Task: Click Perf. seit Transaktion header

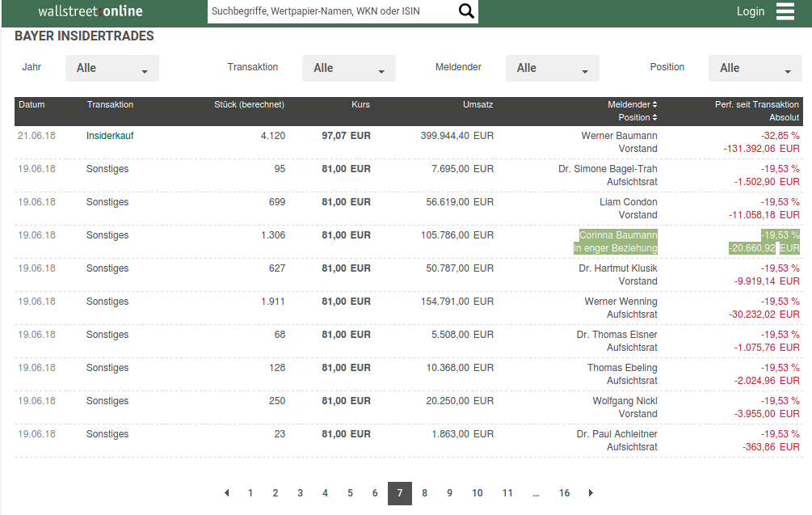Action: tap(756, 104)
